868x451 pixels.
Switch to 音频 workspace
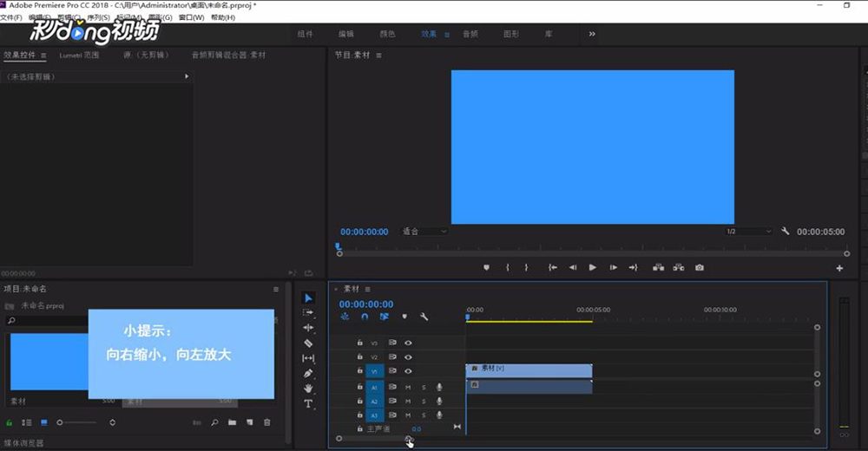pos(470,34)
